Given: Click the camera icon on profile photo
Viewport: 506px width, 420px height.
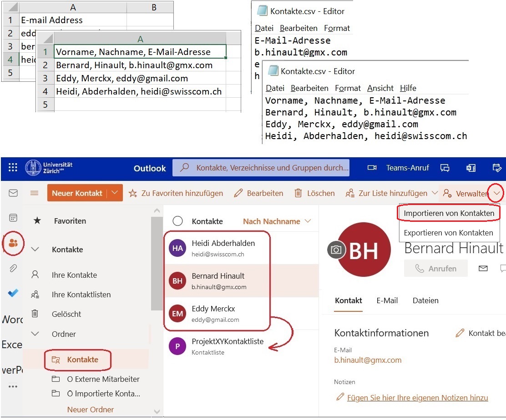Looking at the screenshot, I should click(336, 250).
